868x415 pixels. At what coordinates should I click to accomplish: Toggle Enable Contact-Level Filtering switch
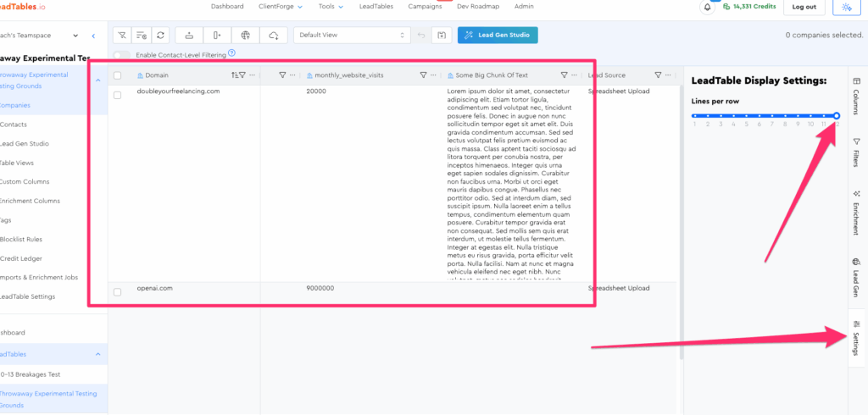(123, 55)
